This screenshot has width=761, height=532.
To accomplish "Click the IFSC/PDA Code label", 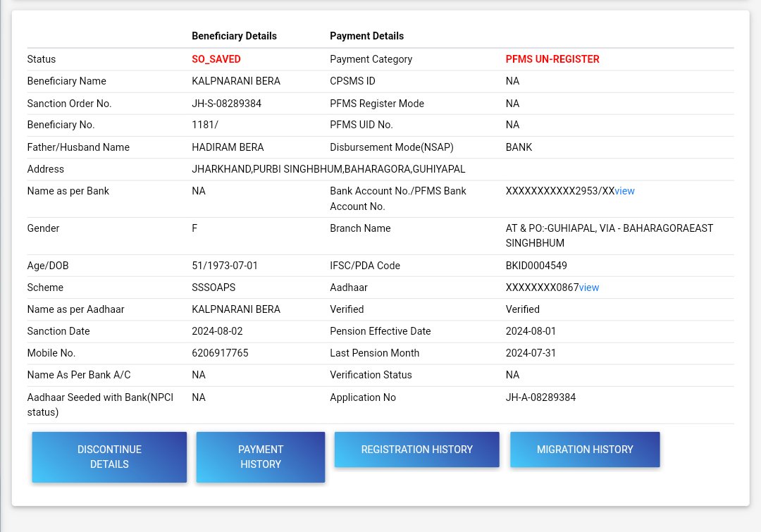I will [365, 266].
